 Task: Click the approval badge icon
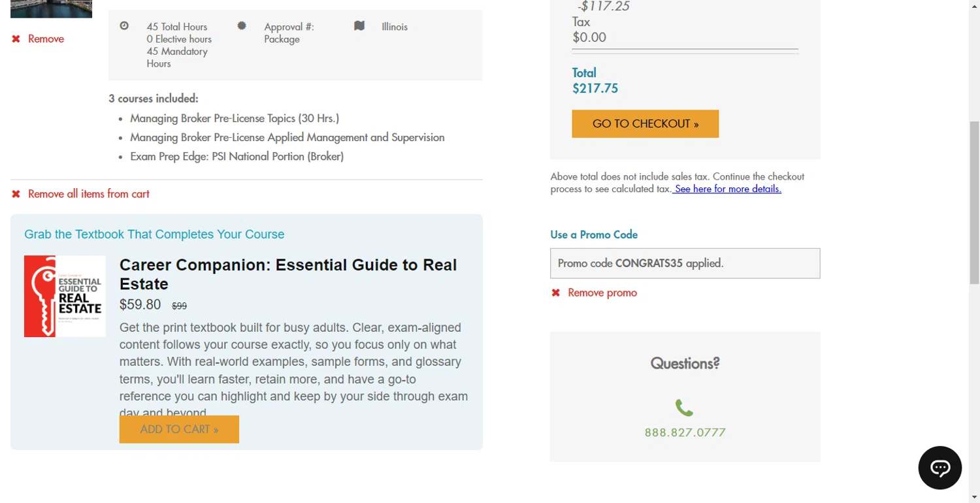click(242, 26)
